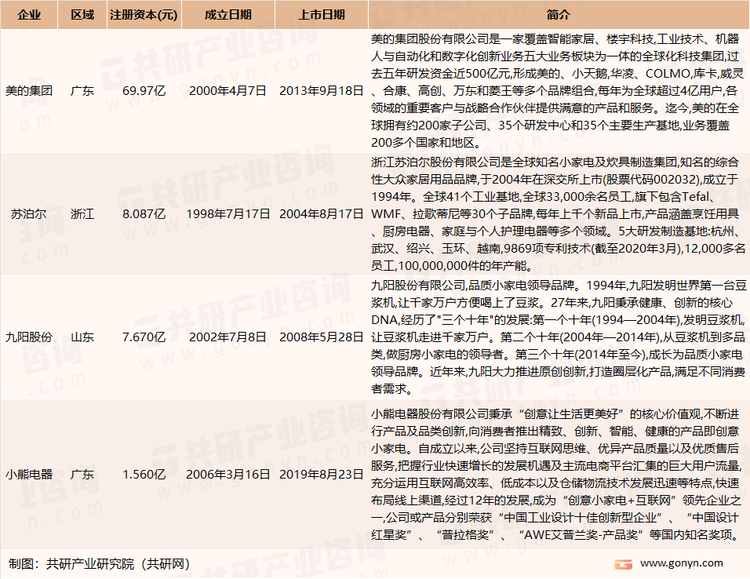Image resolution: width=750 pixels, height=579 pixels.
Task: Click the 浙江 region cell
Action: [x=82, y=214]
